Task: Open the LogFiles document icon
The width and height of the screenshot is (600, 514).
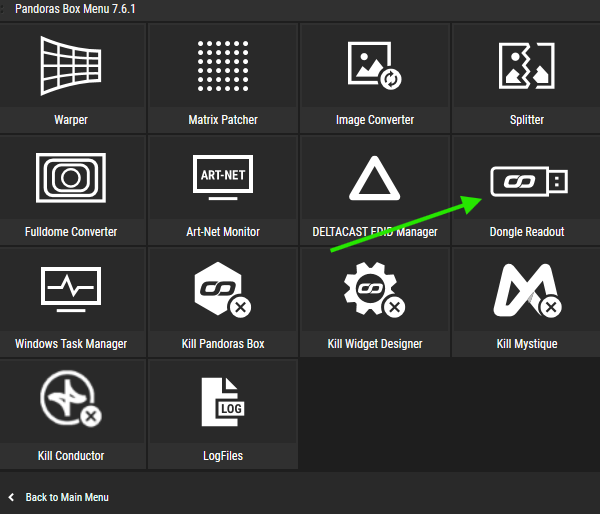Action: click(x=223, y=402)
